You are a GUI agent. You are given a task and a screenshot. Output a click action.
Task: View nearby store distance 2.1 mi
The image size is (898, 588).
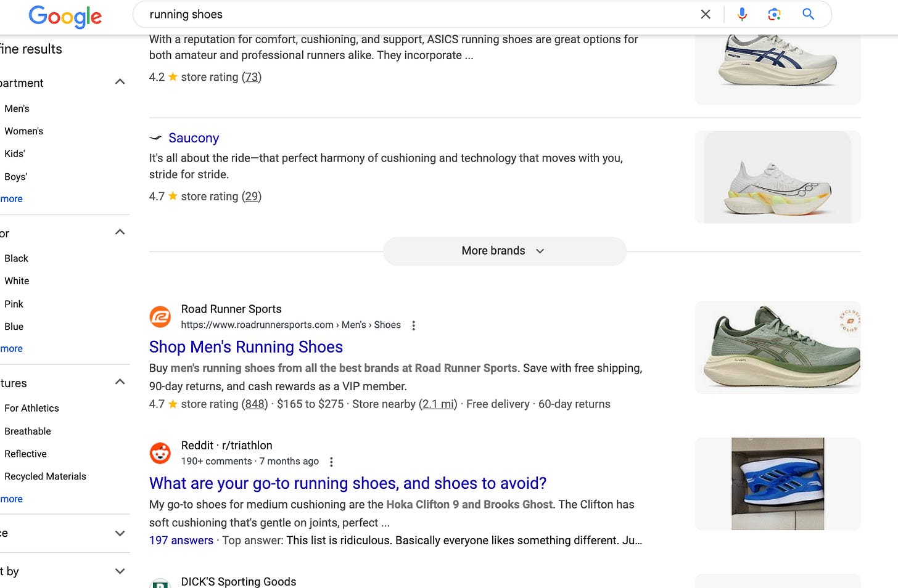click(x=438, y=404)
